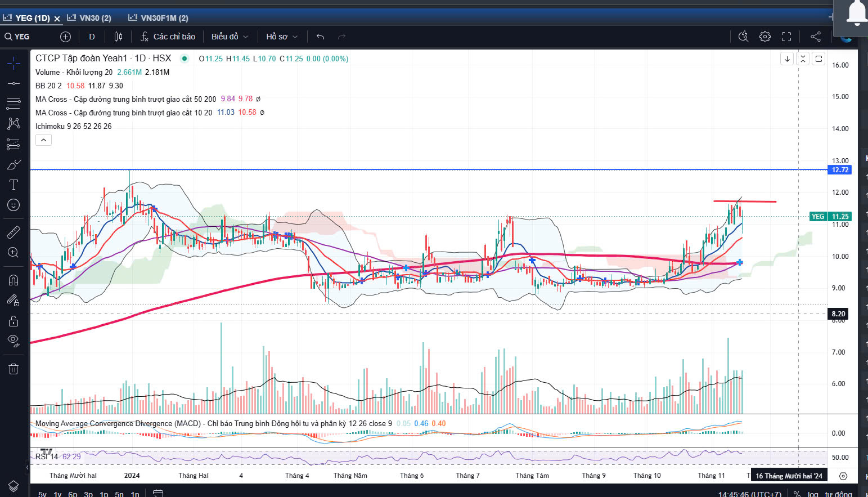Add a symbol to compare
The image size is (868, 497).
tap(65, 37)
